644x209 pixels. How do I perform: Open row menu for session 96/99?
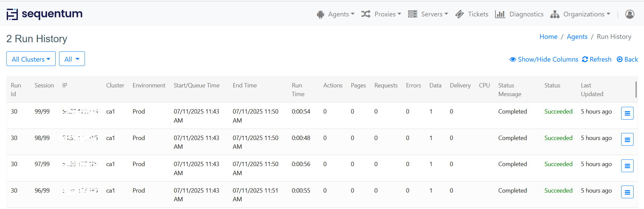point(627,192)
